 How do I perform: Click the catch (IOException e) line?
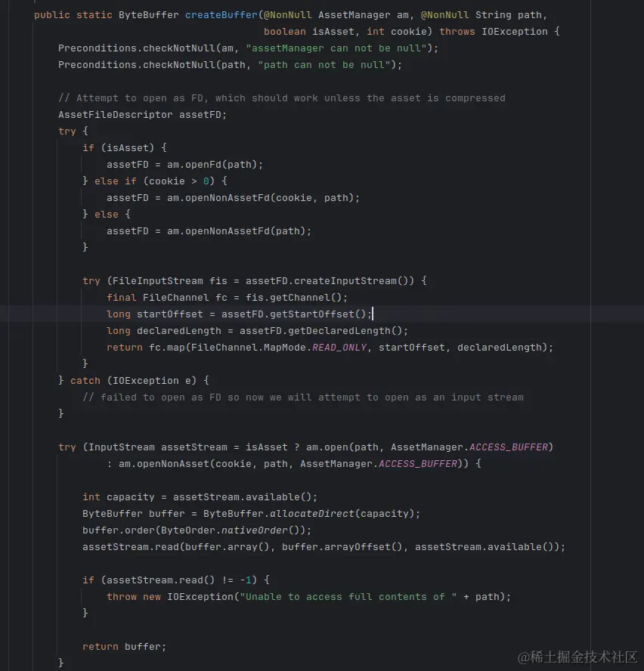click(x=134, y=381)
